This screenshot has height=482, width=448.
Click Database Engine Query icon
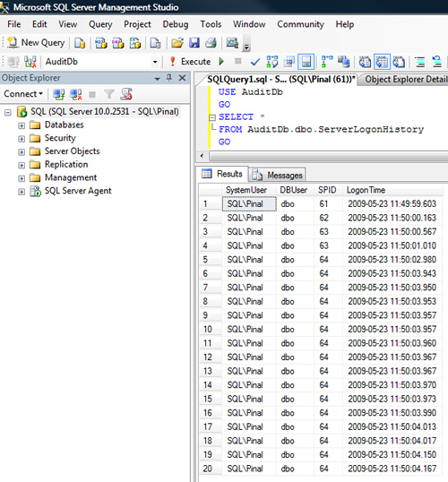[x=80, y=43]
